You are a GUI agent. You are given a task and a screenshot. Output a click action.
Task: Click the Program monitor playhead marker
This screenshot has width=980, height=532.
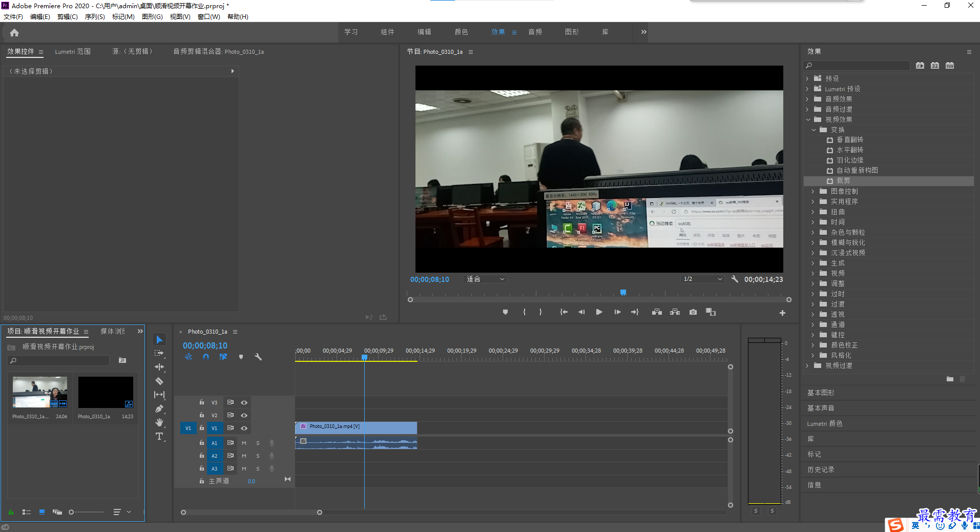(623, 293)
